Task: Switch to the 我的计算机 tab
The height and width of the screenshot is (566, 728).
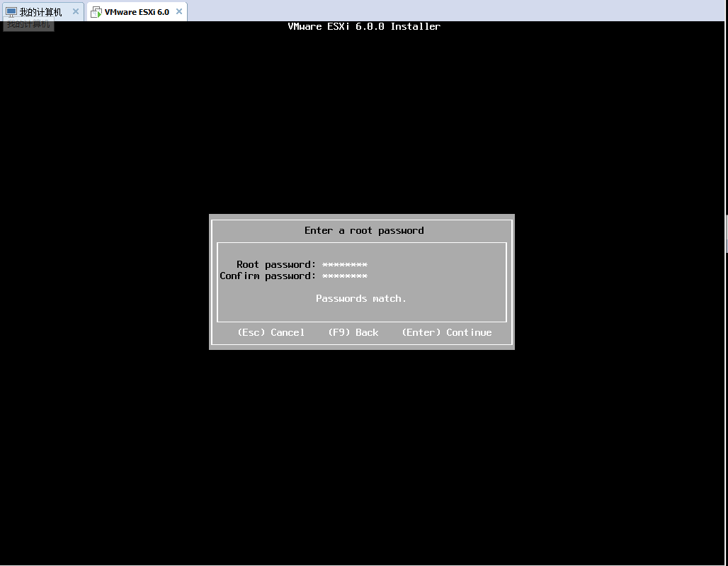Action: pos(41,11)
